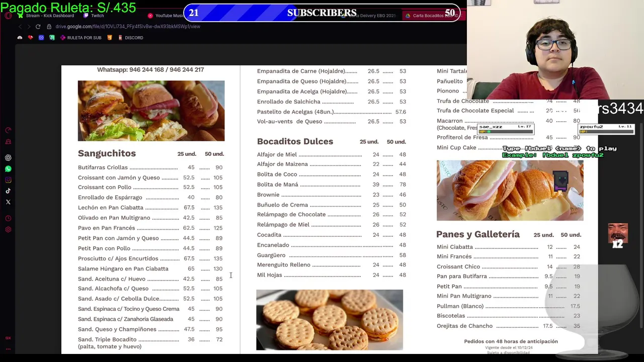Switch to Stream - Kick Dashboard tab
Screen dimensions: 644x362
(x=46, y=16)
